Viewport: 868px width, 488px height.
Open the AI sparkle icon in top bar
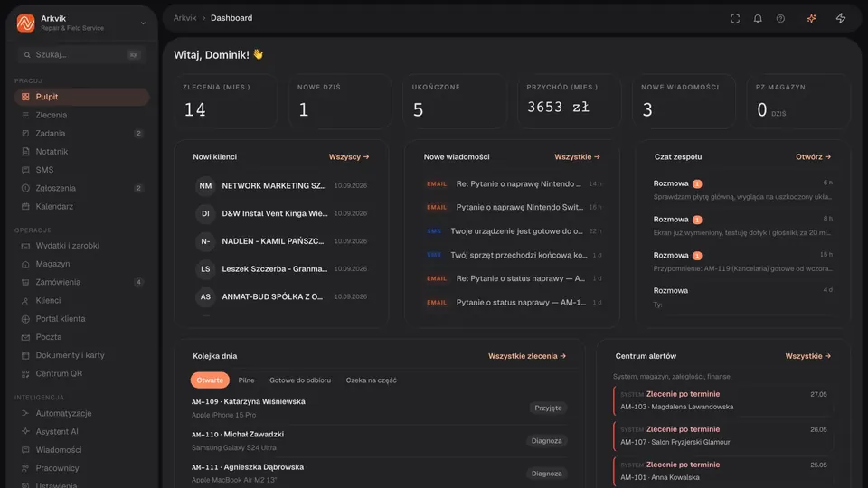tap(811, 18)
